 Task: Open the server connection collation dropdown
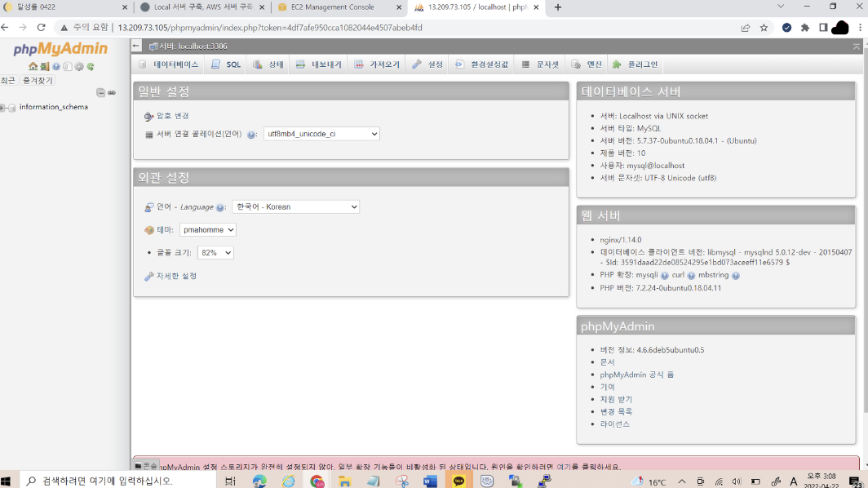[x=321, y=134]
